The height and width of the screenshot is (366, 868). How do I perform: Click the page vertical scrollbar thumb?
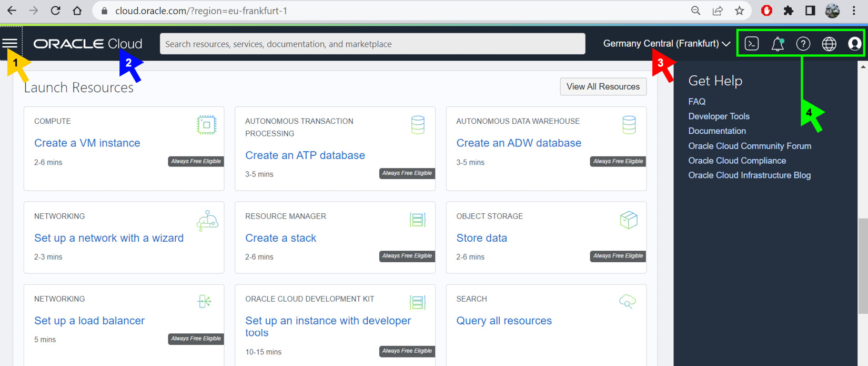click(863, 266)
